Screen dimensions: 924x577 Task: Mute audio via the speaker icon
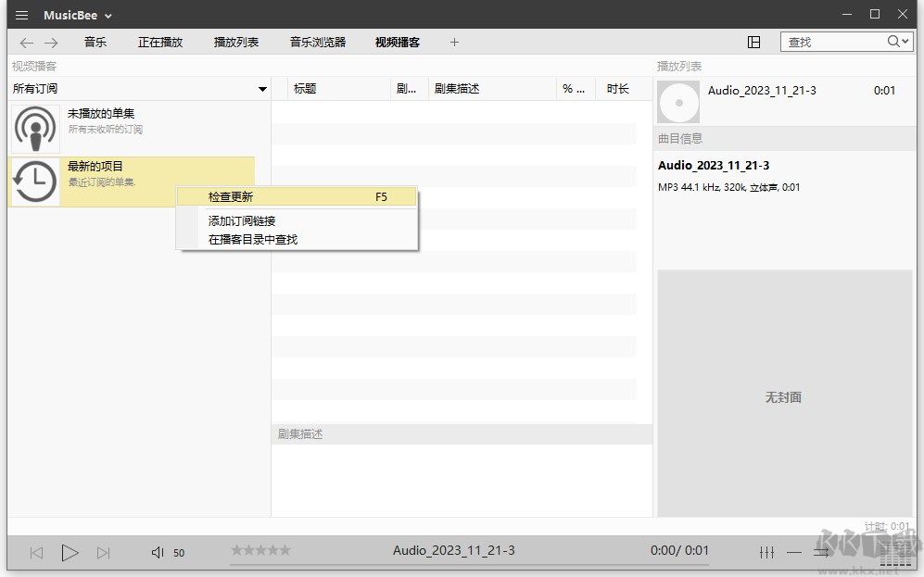tap(158, 551)
